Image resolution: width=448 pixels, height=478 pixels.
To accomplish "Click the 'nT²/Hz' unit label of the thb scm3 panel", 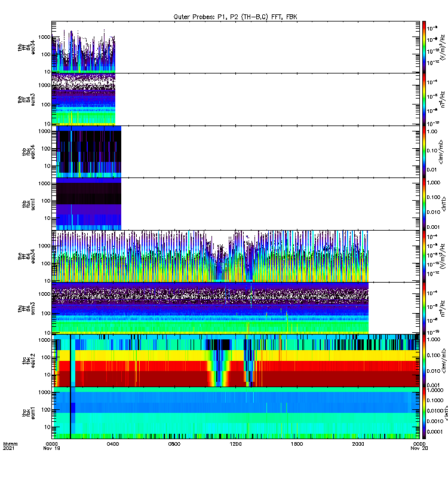I will pyautogui.click(x=443, y=99).
